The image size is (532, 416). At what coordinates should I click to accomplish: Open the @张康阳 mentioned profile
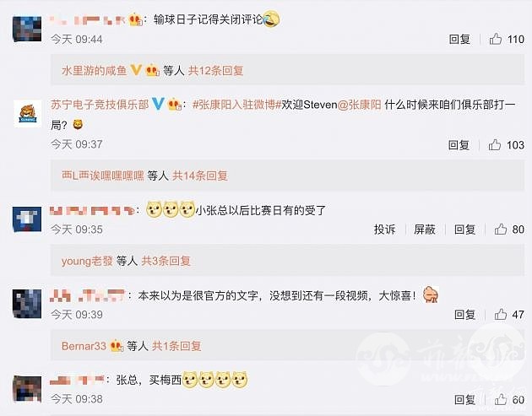pos(359,105)
